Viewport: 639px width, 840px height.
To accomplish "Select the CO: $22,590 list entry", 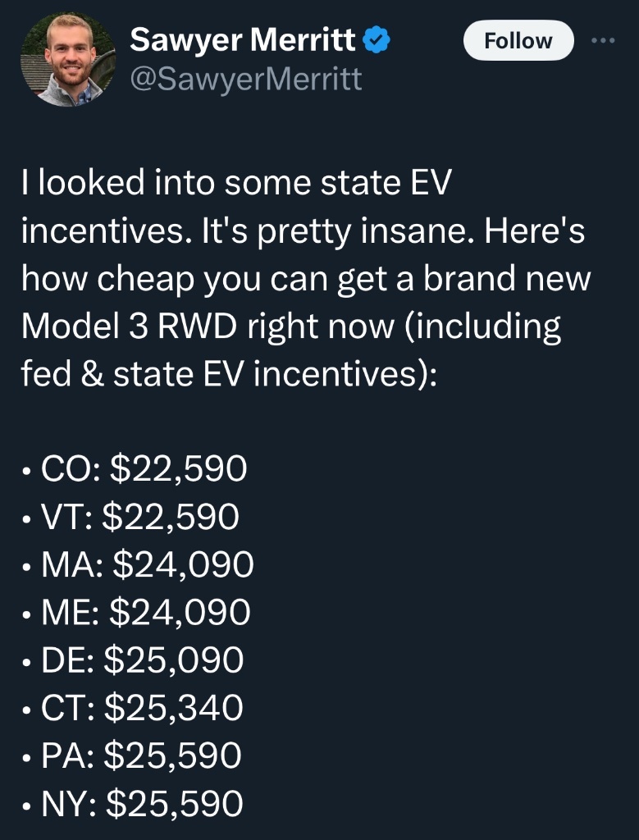I will (x=135, y=468).
